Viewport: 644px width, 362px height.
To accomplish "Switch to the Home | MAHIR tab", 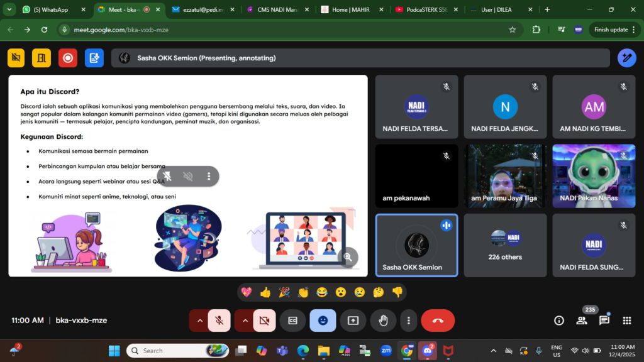I will pyautogui.click(x=352, y=9).
